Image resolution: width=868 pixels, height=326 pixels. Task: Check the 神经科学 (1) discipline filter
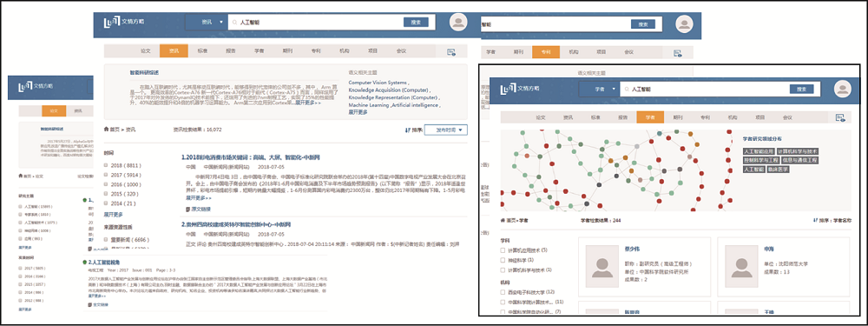[x=503, y=260]
